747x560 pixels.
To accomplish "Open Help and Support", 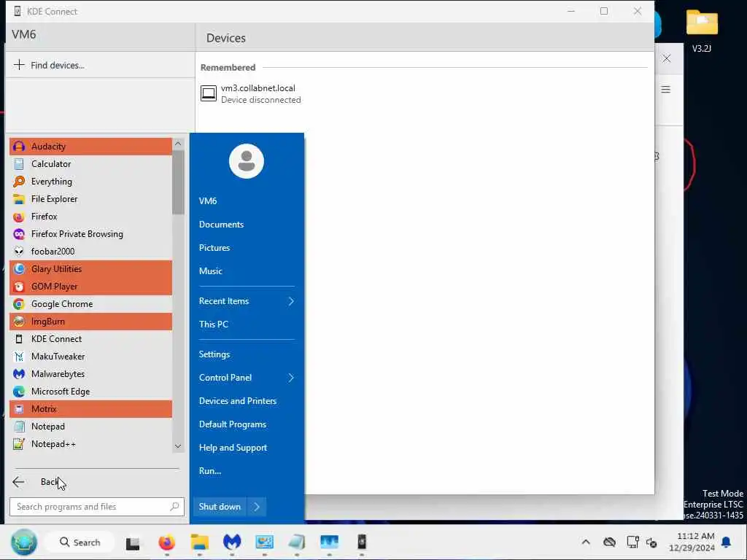I will pyautogui.click(x=233, y=448).
